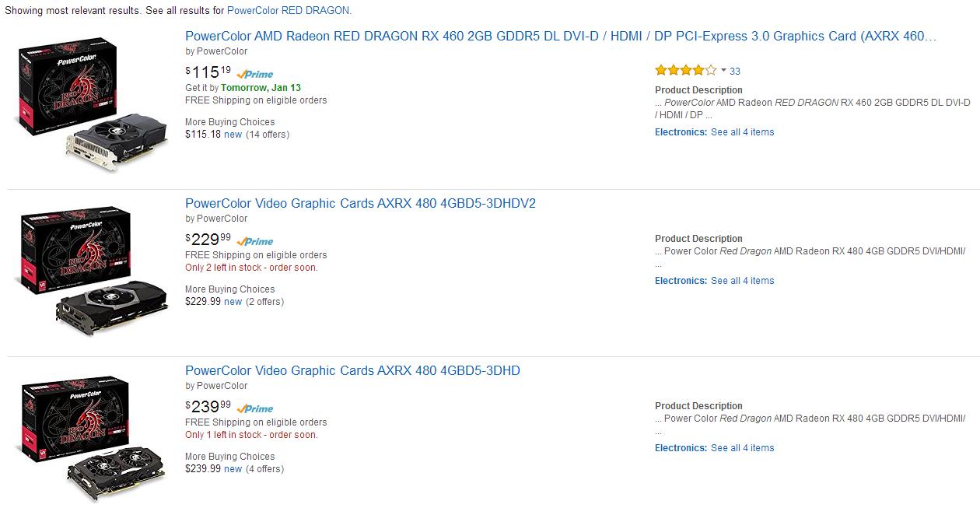See all results for PowerColor RED DRAGON
The height and width of the screenshot is (508, 980).
tap(289, 10)
